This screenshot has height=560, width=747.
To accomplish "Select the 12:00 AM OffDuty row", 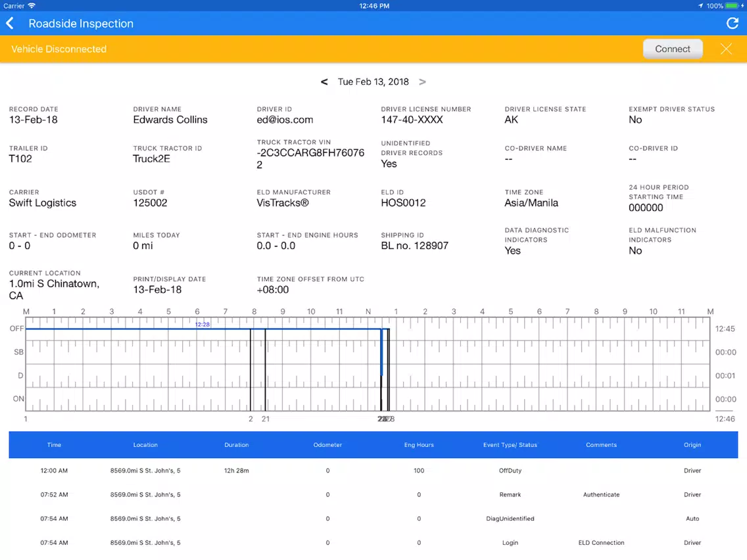I will (x=373, y=471).
